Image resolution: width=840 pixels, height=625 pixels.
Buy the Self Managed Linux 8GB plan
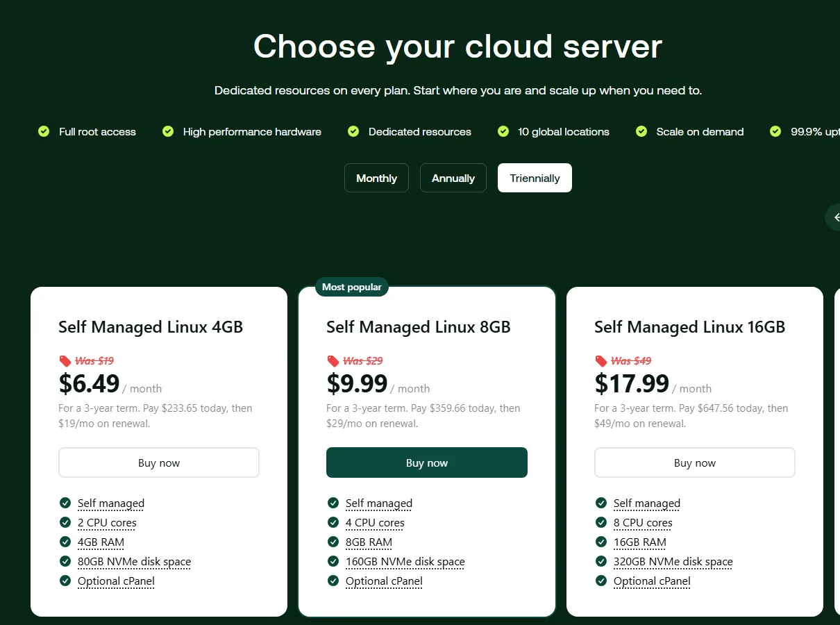tap(427, 462)
